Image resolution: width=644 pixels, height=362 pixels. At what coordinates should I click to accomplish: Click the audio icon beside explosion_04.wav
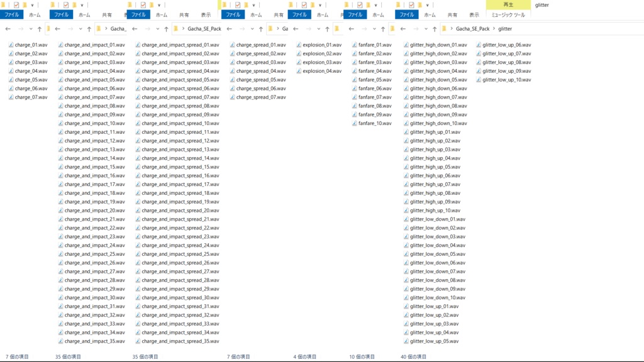tap(299, 71)
